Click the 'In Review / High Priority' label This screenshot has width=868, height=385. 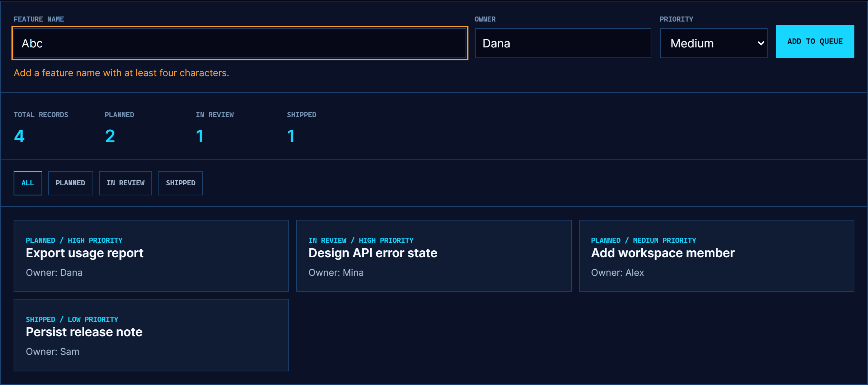361,240
